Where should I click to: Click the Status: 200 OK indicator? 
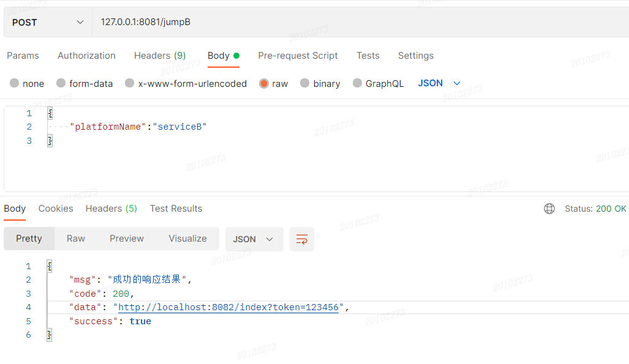coord(596,209)
